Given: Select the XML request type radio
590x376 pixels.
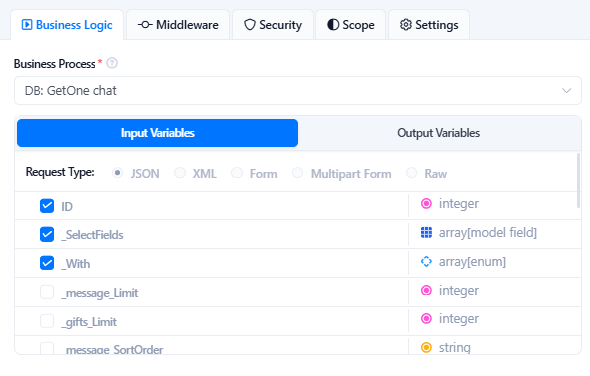Looking at the screenshot, I should coord(180,173).
